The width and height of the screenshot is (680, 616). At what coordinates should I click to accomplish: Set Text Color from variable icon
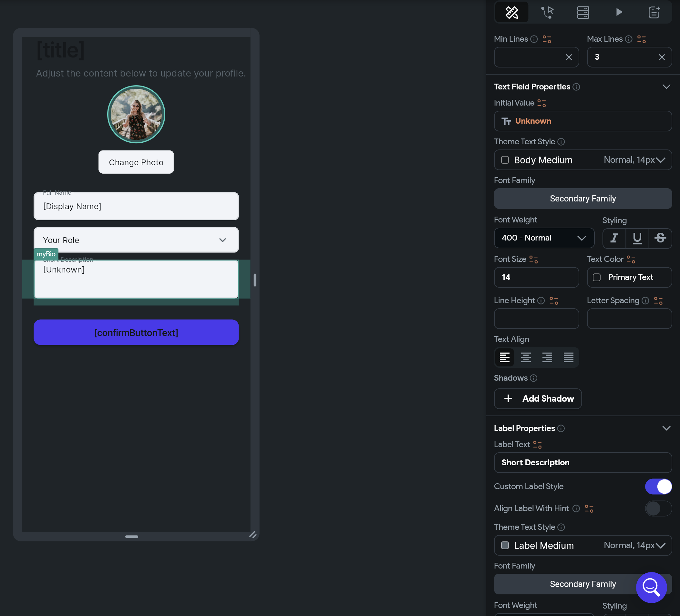coord(631,260)
